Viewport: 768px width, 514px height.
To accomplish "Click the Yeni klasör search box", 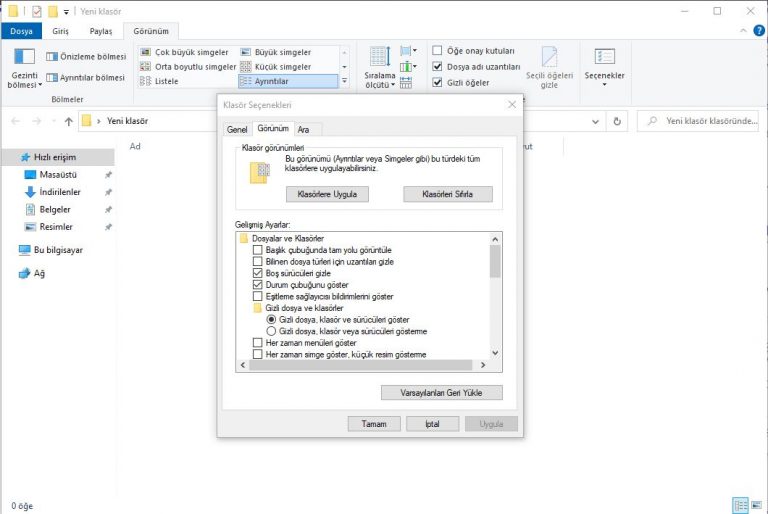I will [x=700, y=121].
